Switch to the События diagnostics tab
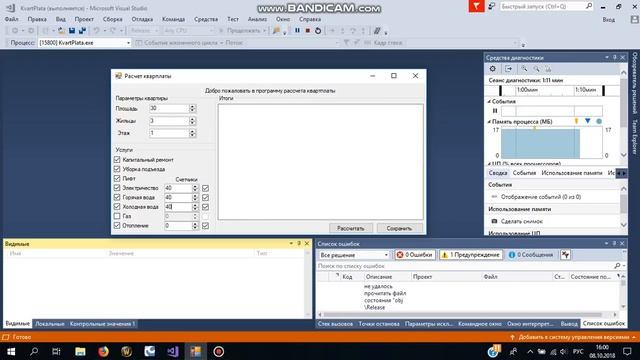The height and width of the screenshot is (360, 640). point(524,173)
